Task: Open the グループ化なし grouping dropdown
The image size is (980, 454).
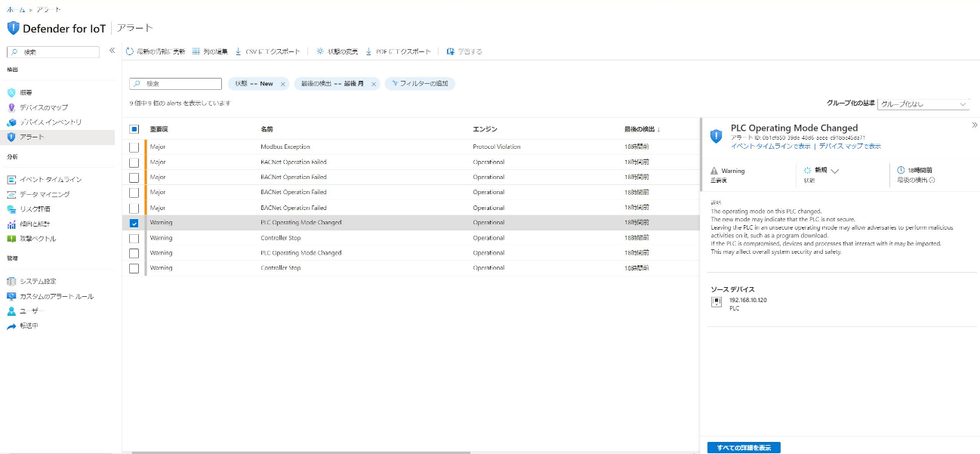Action: coord(924,103)
